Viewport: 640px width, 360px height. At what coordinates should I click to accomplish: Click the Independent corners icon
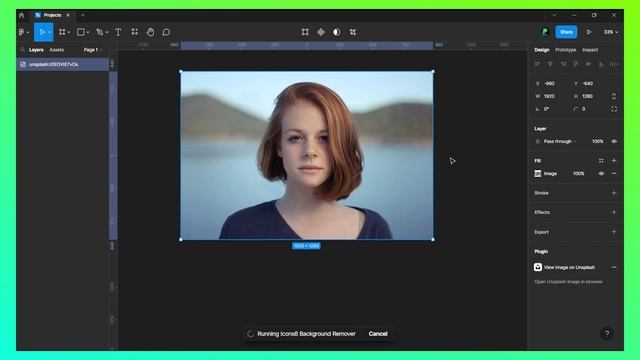point(614,109)
